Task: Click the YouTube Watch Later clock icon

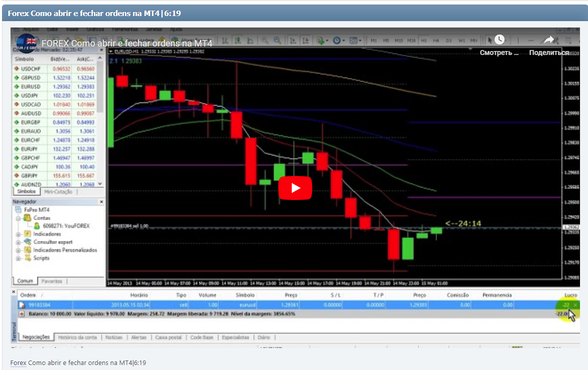Action: [500, 39]
